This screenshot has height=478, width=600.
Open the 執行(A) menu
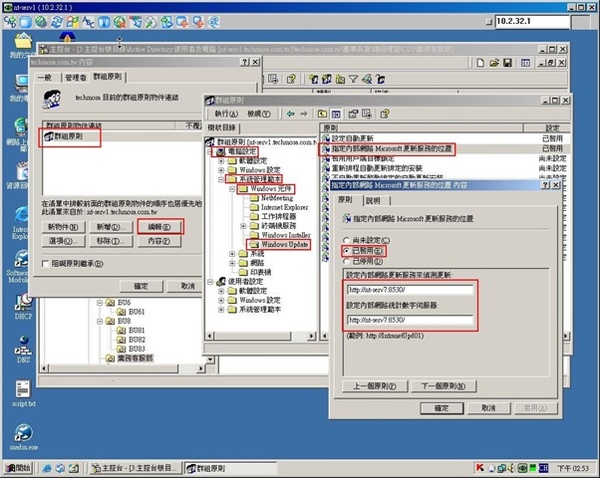(226, 114)
